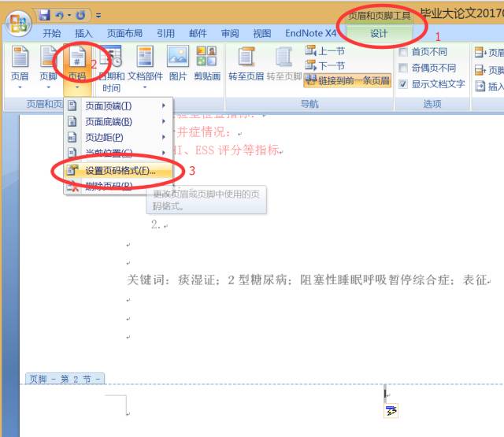Open the 邮件 tab
504x437 pixels.
click(198, 33)
